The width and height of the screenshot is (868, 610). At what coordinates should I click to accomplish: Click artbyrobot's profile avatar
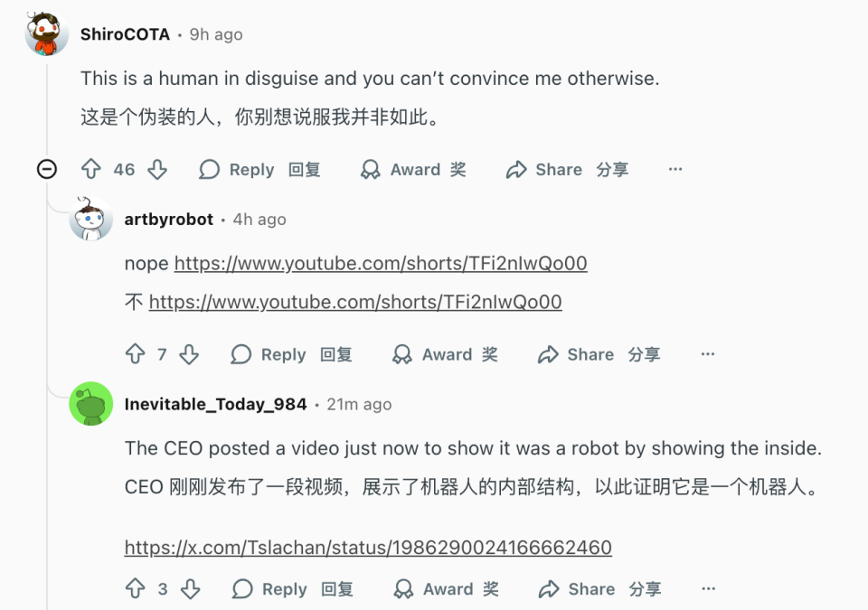coord(90,219)
